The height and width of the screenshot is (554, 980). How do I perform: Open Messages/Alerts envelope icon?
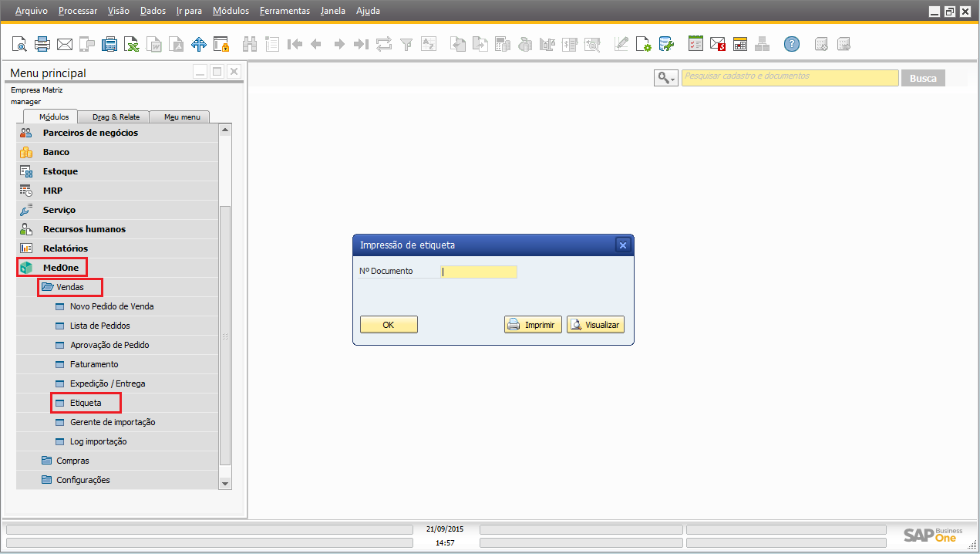[718, 44]
